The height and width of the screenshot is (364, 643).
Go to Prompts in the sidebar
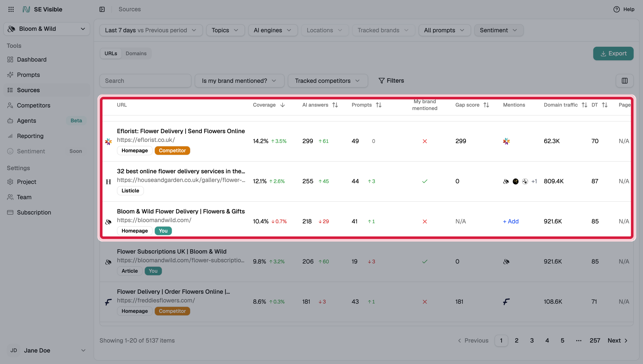(x=28, y=75)
